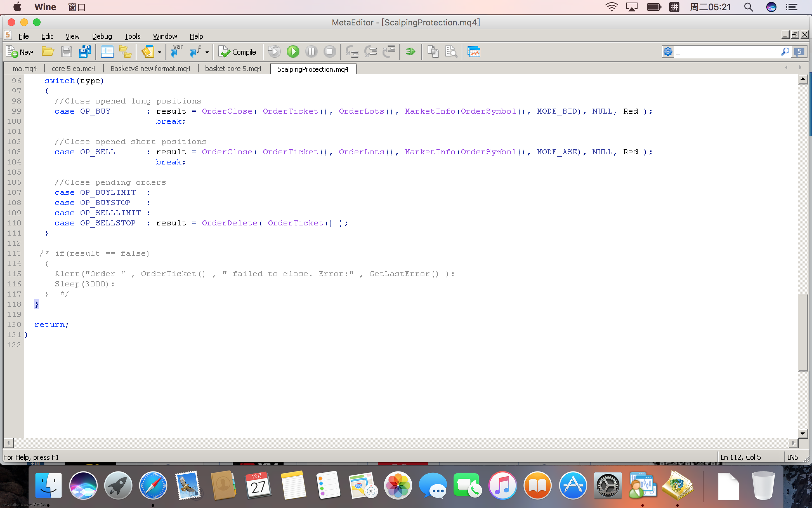Click the search magnifier icon in toolbar

[x=784, y=52]
